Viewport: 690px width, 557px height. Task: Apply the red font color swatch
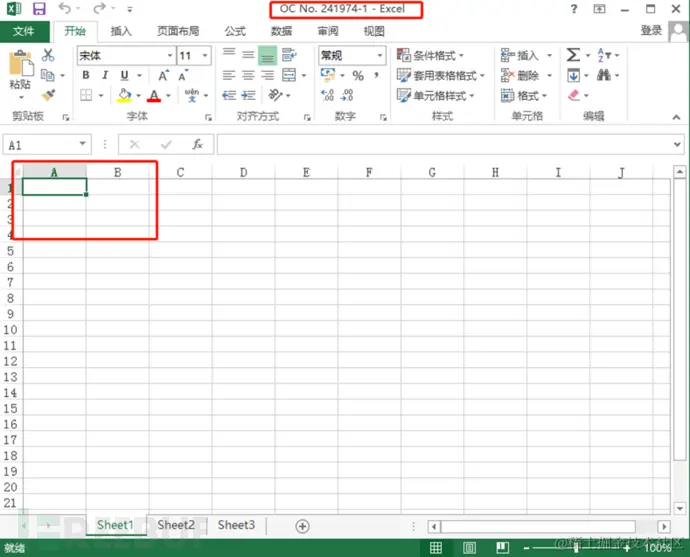tap(154, 95)
